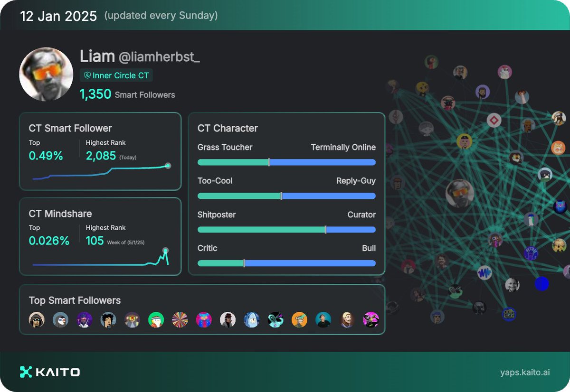Click the "Top Smart Followers" heading

pyautogui.click(x=75, y=300)
